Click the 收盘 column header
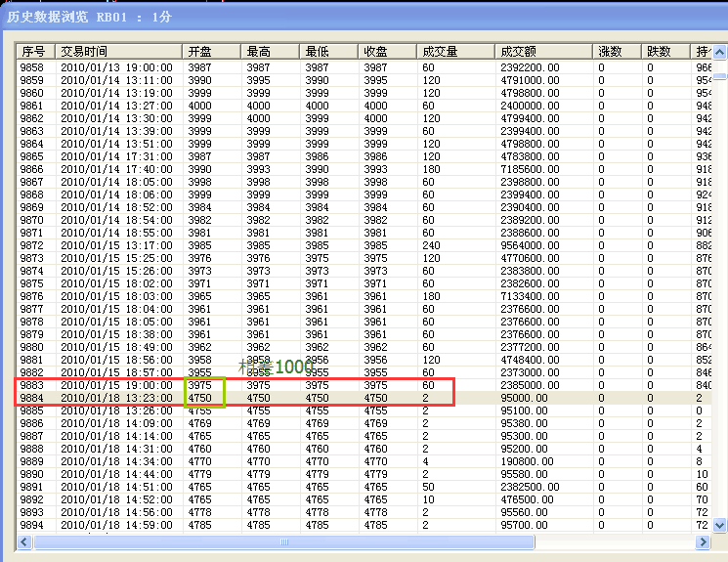 (x=388, y=51)
